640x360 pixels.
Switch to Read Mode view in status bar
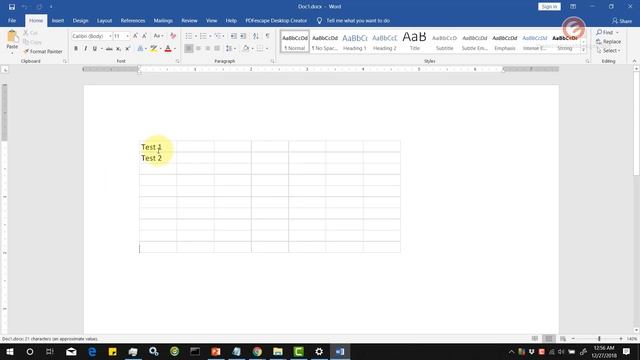click(535, 338)
